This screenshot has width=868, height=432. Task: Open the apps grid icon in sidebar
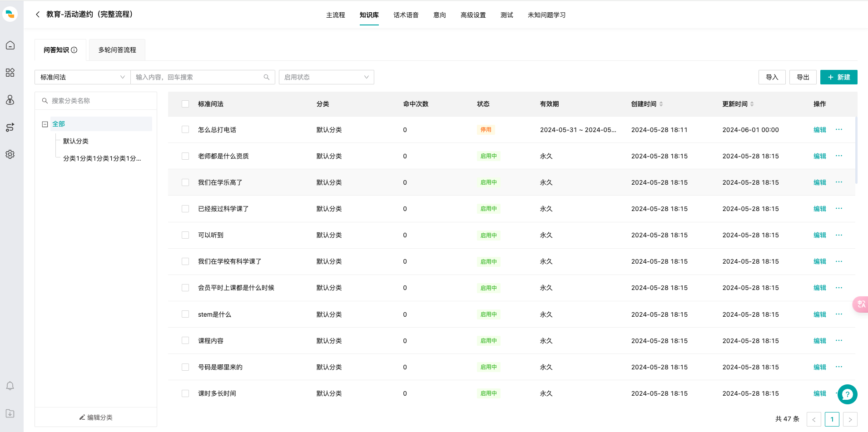click(10, 73)
